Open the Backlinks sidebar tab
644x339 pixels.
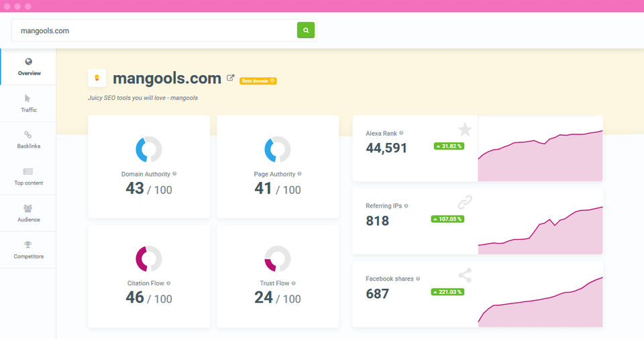tap(28, 140)
